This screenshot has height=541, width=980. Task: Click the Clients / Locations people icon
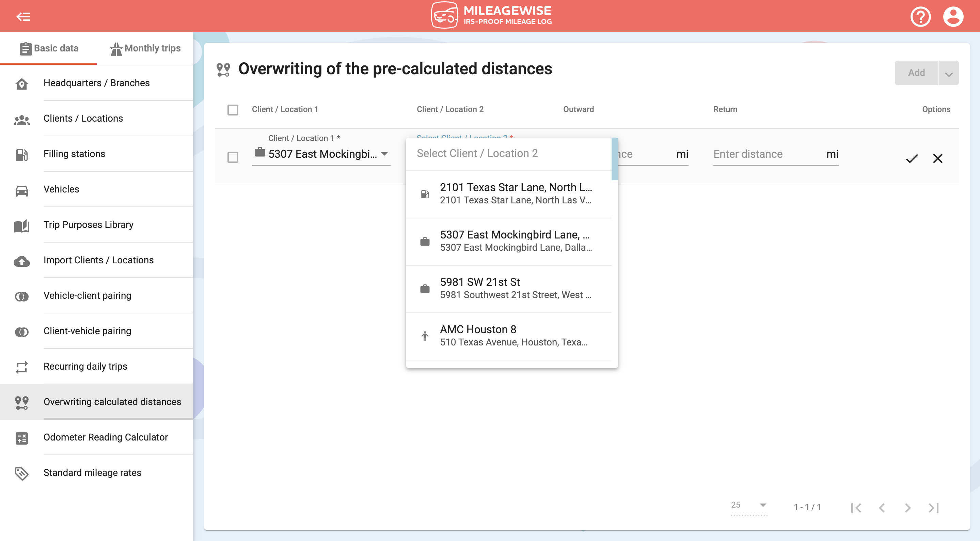[x=22, y=120]
